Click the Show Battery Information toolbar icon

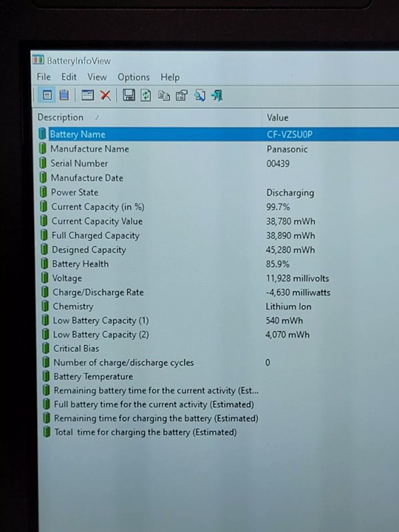pos(47,95)
